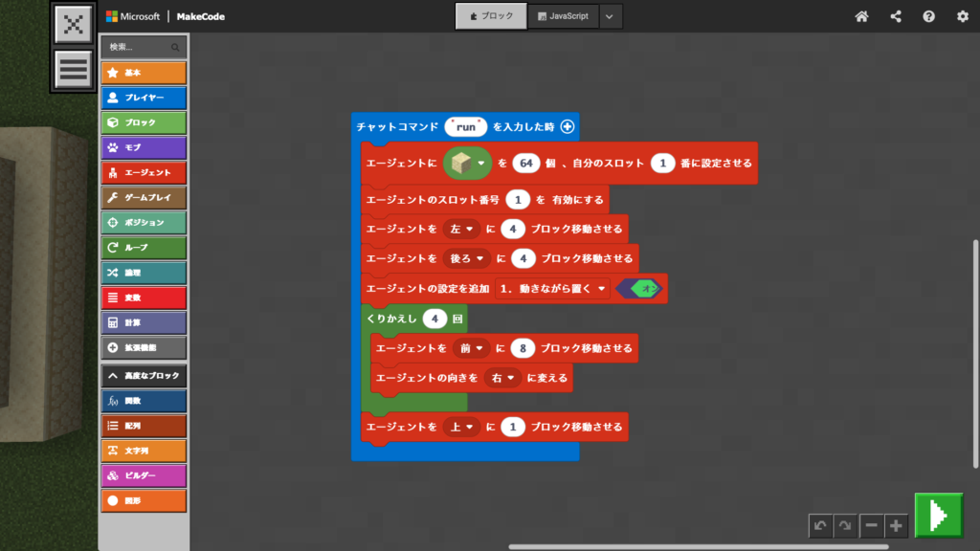Click the undo arrow icon
This screenshot has width=980, height=551.
point(820,525)
